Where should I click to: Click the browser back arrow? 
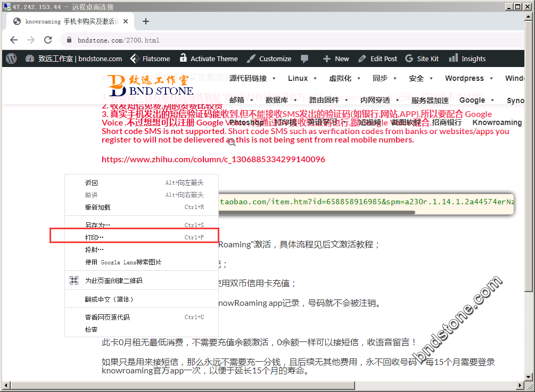click(x=14, y=40)
